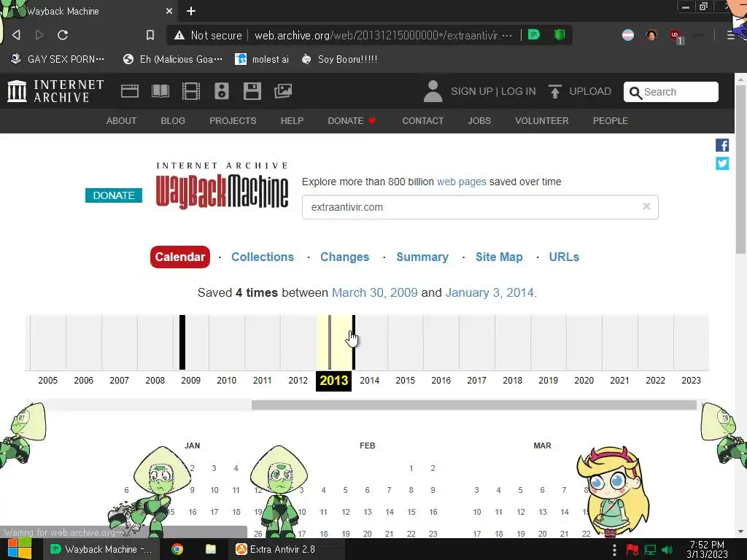This screenshot has height=560, width=747.
Task: Open File Explorer from the taskbar
Action: [211, 549]
